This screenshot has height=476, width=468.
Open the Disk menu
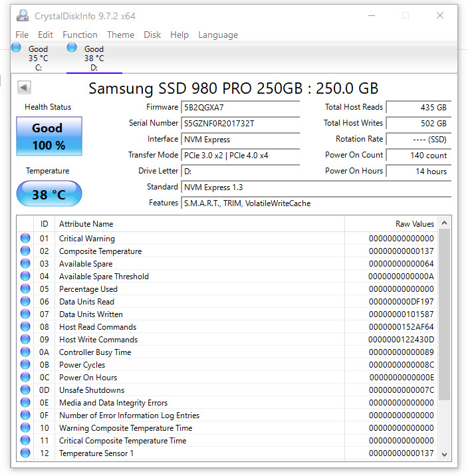pos(152,35)
